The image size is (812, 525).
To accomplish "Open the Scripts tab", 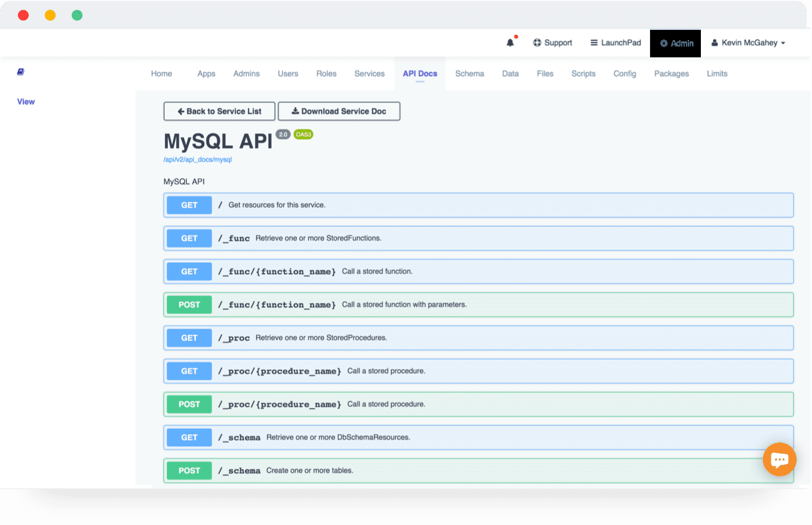I will [583, 73].
